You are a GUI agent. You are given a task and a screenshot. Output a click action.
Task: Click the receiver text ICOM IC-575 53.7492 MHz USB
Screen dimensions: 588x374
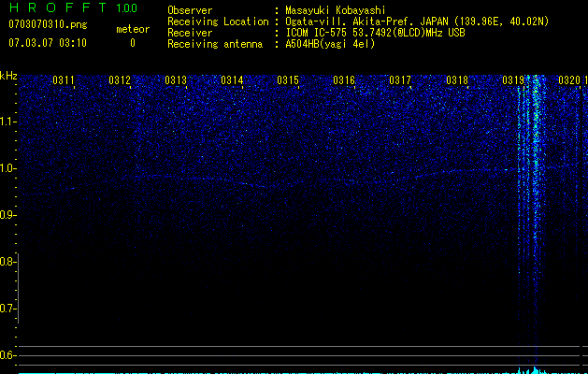[375, 33]
